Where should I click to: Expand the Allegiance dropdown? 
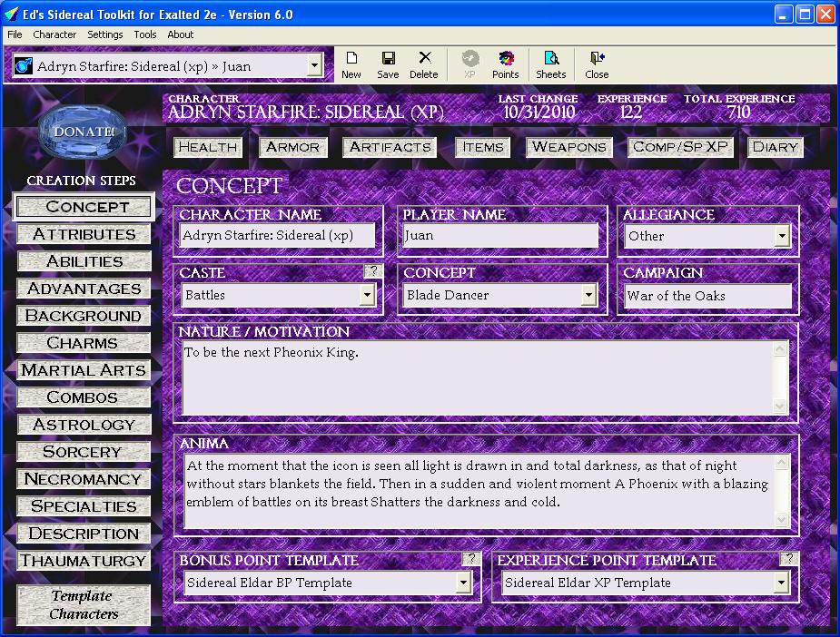point(782,236)
